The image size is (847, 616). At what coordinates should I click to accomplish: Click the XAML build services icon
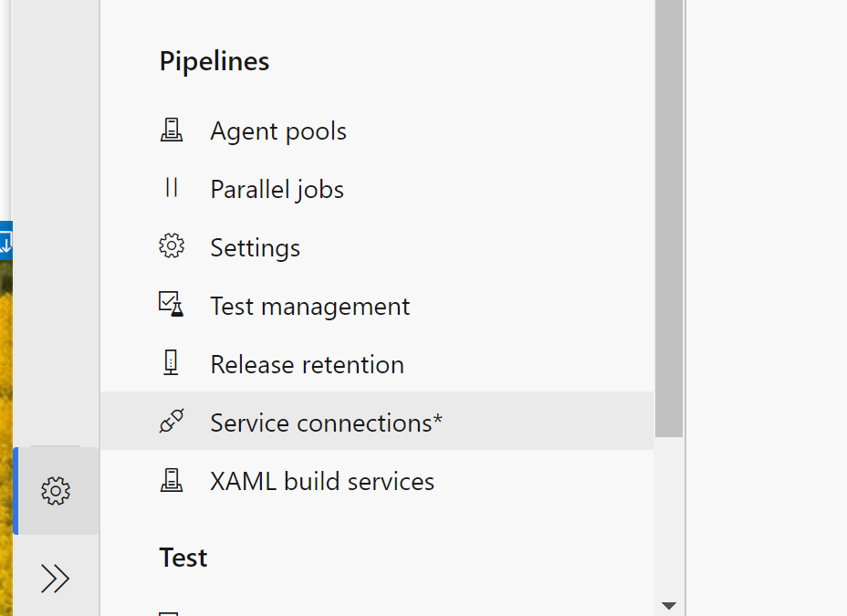(172, 480)
